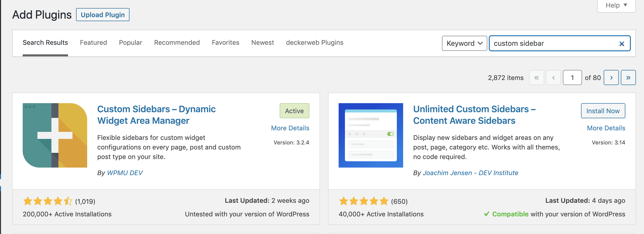The image size is (644, 234).
Task: Open the deckerweb Plugins tab
Action: pyautogui.click(x=315, y=43)
